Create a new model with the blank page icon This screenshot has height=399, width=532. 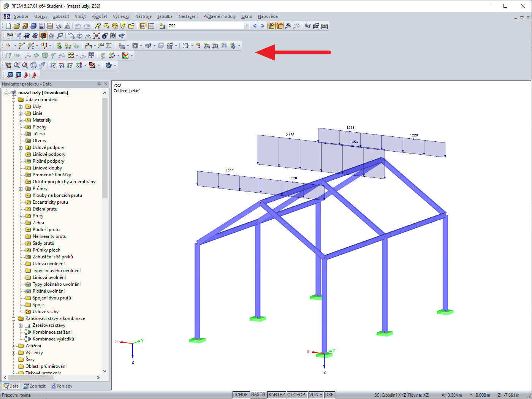(8, 26)
